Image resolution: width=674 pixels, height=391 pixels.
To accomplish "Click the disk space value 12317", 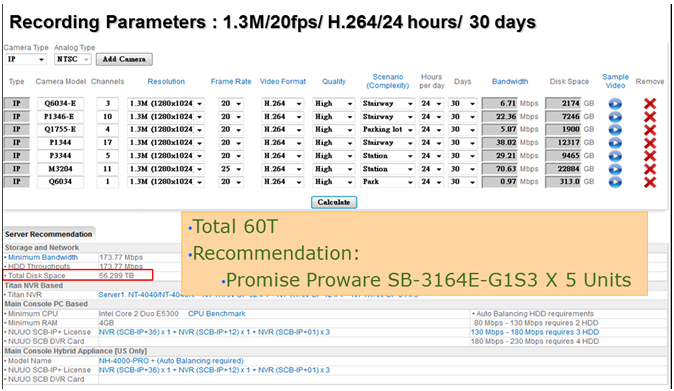I will pos(563,143).
